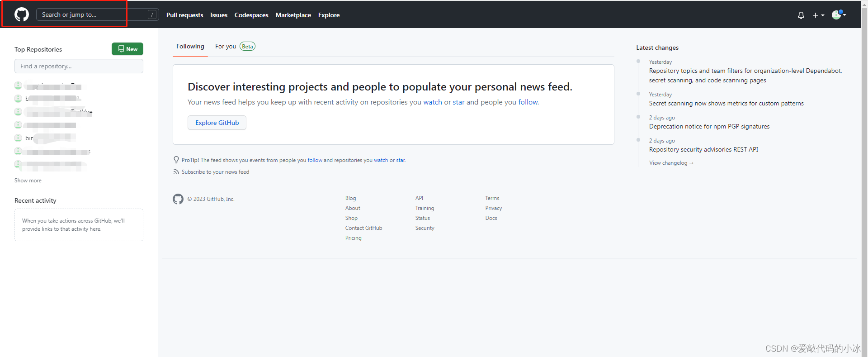
Task: Click 'watch' link in the ProTip line
Action: pos(381,160)
